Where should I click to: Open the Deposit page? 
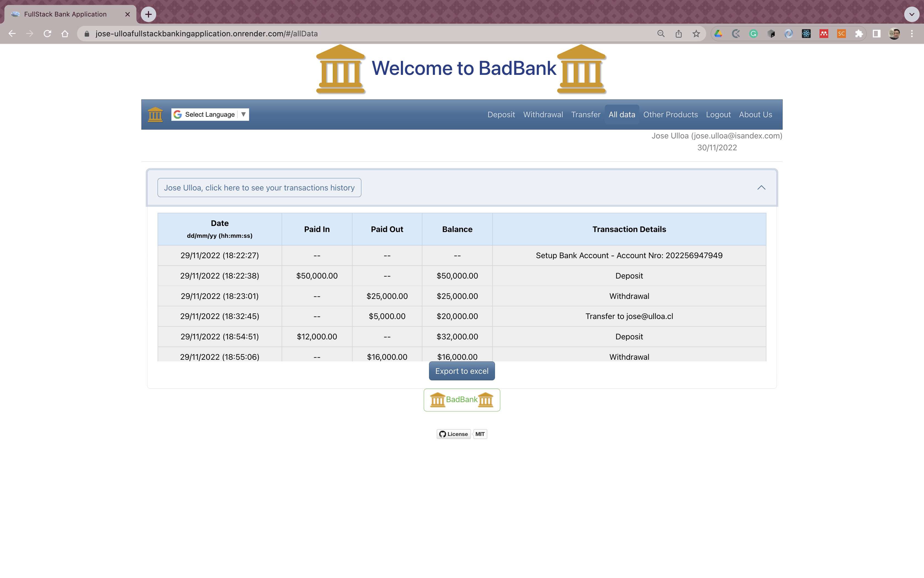(x=501, y=114)
